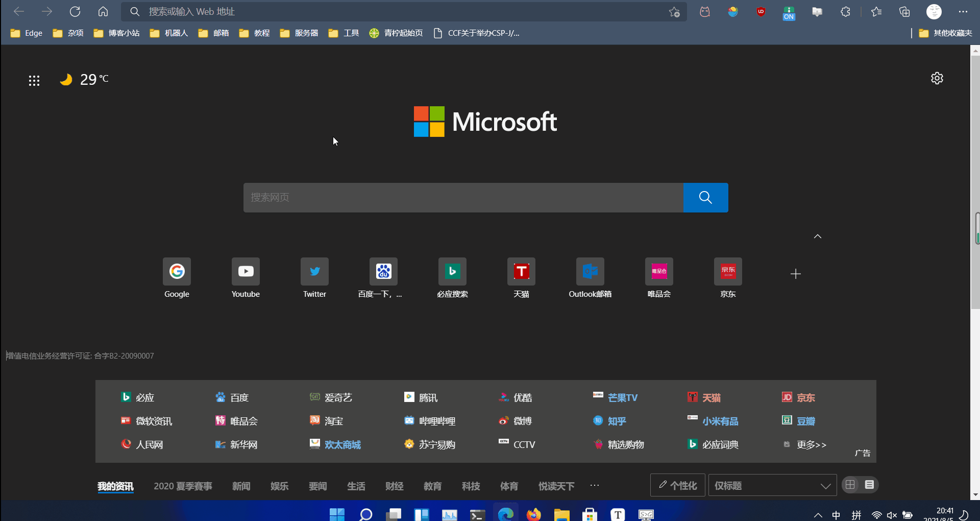Viewport: 980px width, 521px height.
Task: Select the 新闻 news tab
Action: coord(241,486)
